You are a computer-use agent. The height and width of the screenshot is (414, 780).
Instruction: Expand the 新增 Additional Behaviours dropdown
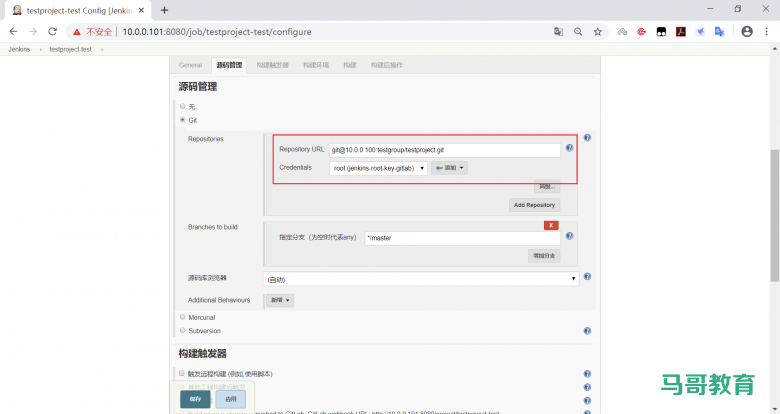click(x=280, y=300)
